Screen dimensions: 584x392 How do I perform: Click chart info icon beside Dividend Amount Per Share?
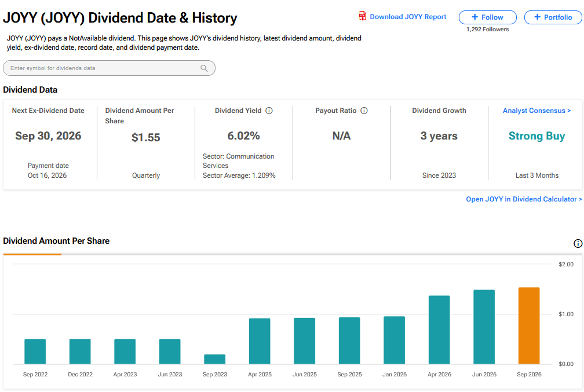click(578, 243)
